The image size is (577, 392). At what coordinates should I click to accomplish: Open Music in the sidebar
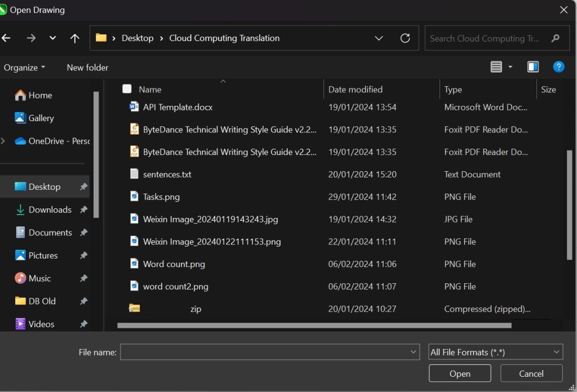(x=33, y=278)
